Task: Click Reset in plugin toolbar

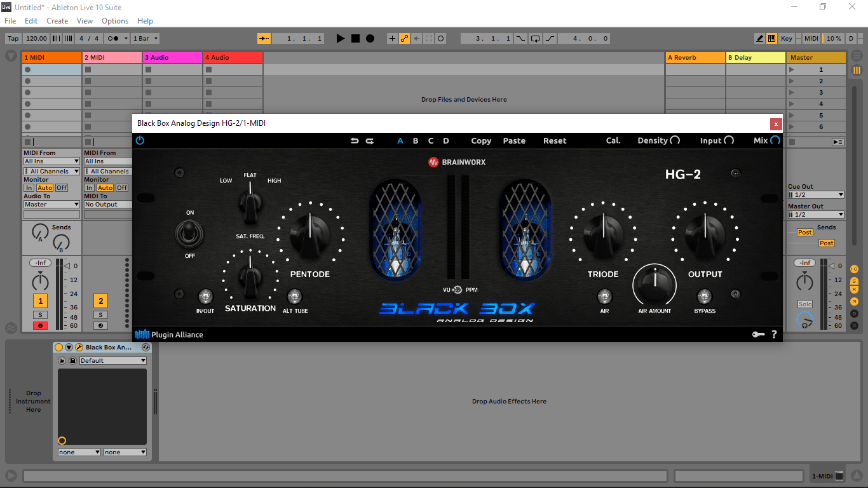Action: 555,141
